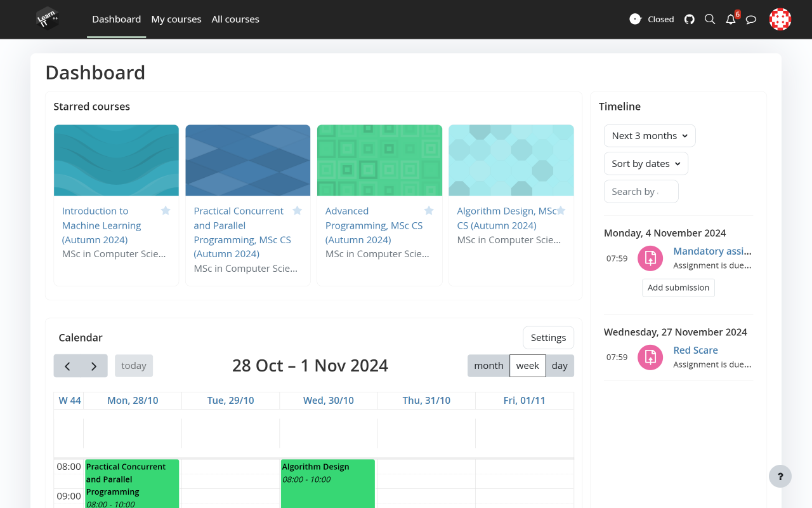Open Algorithm Design calendar event on Wednesday
This screenshot has height=508, width=812.
(328, 484)
